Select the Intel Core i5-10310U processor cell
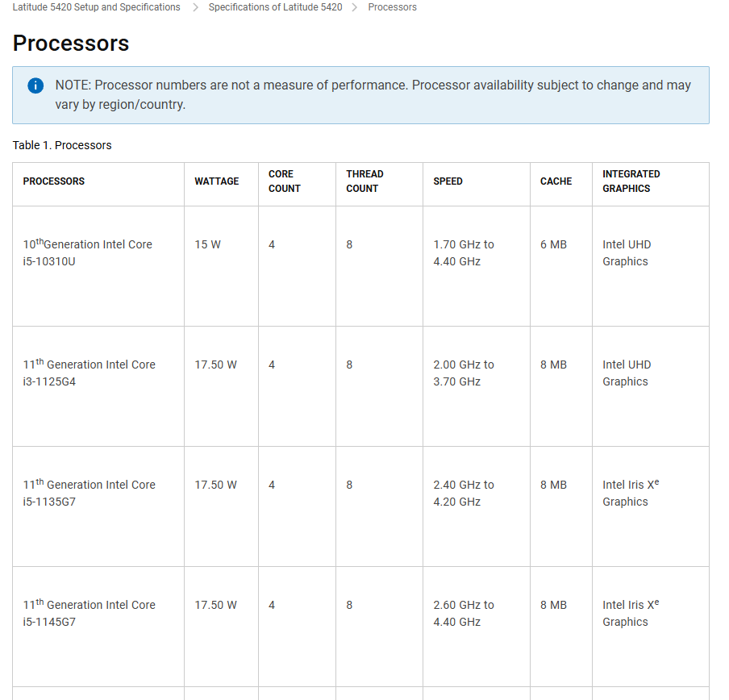Screen dimensions: 729x700 point(87,252)
